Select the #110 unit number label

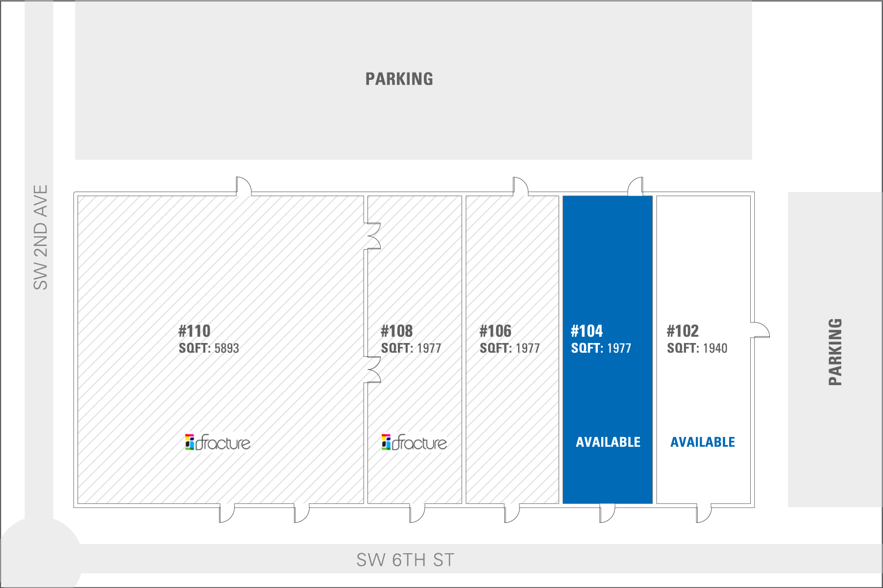[x=195, y=331]
